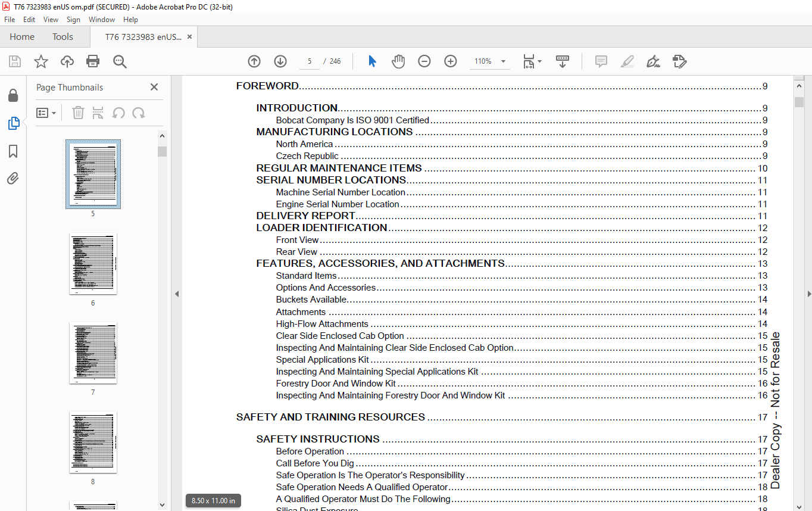Close the Page Thumbnails panel
Screen dimensions: 812x511
[154, 87]
